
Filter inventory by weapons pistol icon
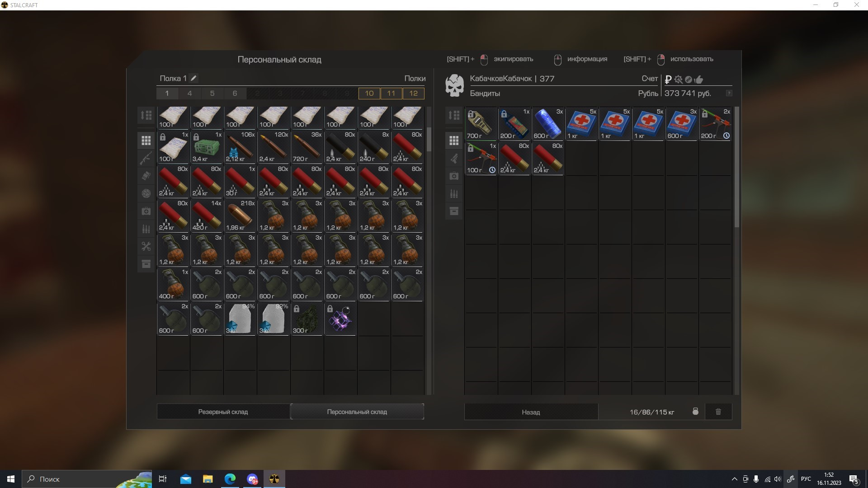coord(454,158)
